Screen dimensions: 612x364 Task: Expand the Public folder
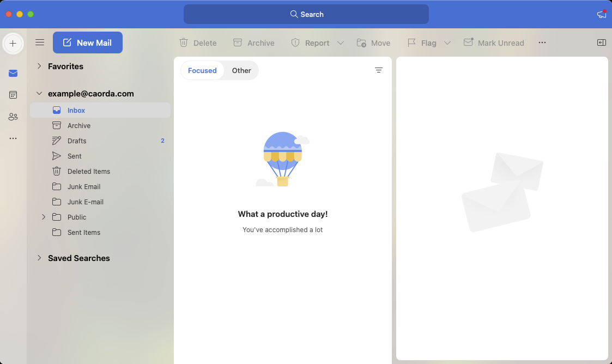point(44,217)
